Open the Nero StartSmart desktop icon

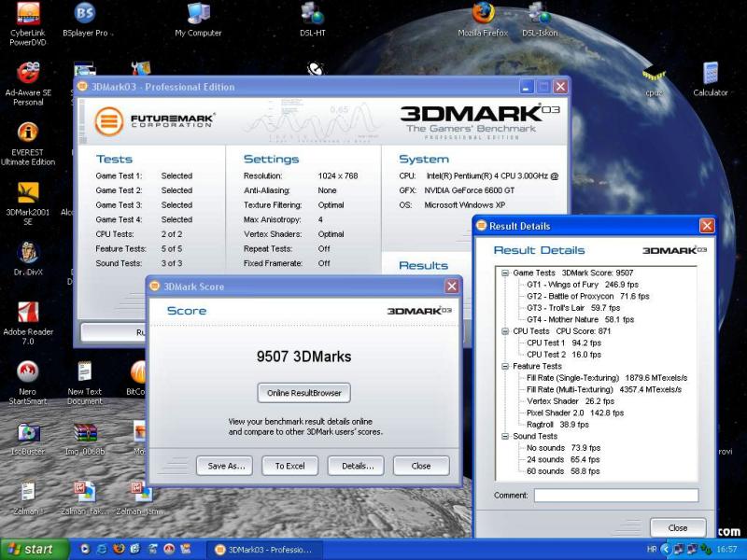[x=28, y=372]
